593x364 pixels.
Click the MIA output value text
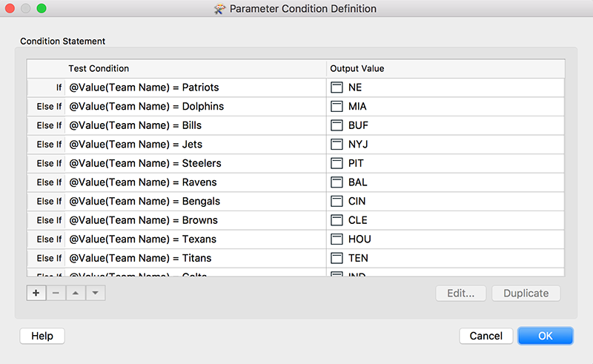(357, 106)
